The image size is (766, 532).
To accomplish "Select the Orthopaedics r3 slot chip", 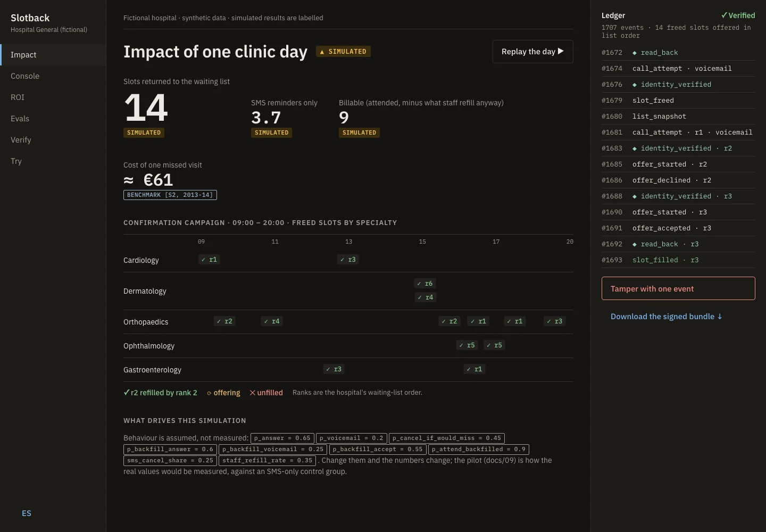I will [x=554, y=321].
